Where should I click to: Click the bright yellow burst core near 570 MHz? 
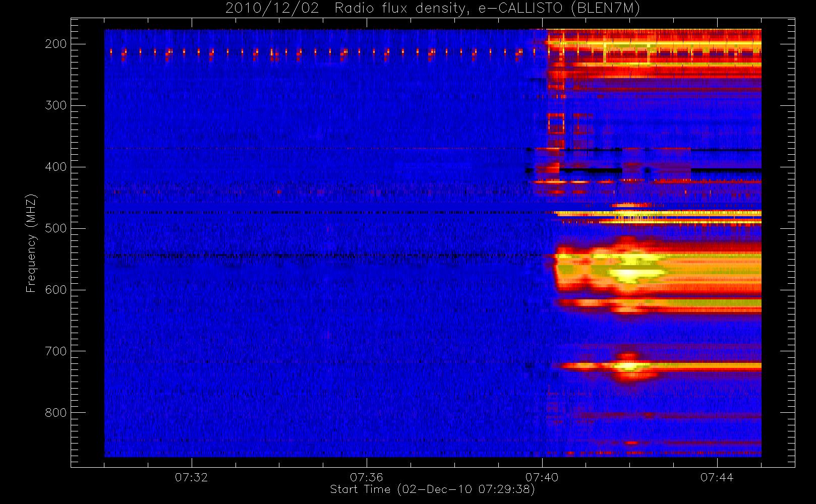pos(628,274)
